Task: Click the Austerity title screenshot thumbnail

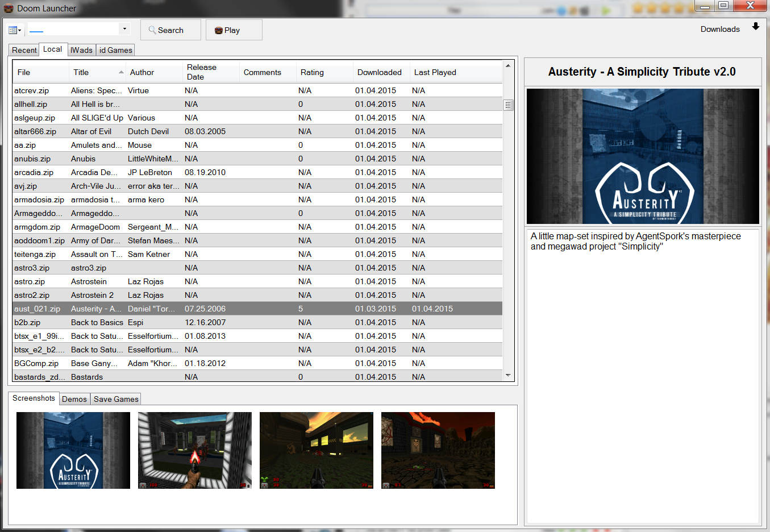Action: [x=73, y=450]
